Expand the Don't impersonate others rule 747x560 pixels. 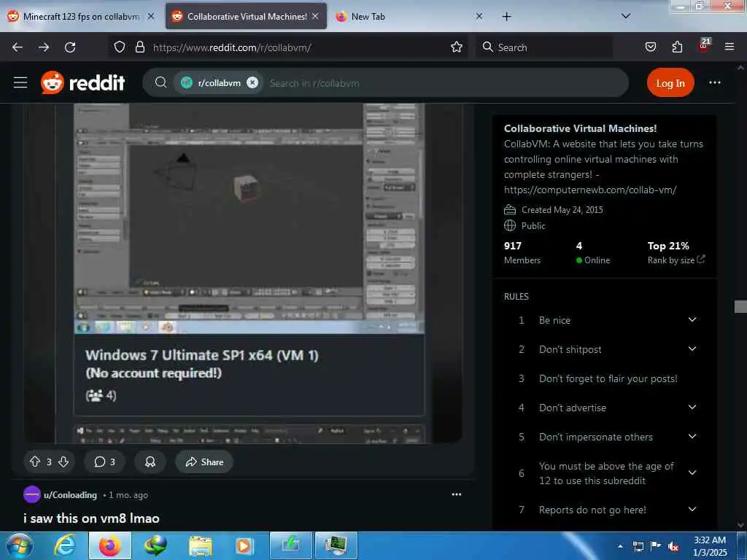click(x=692, y=437)
